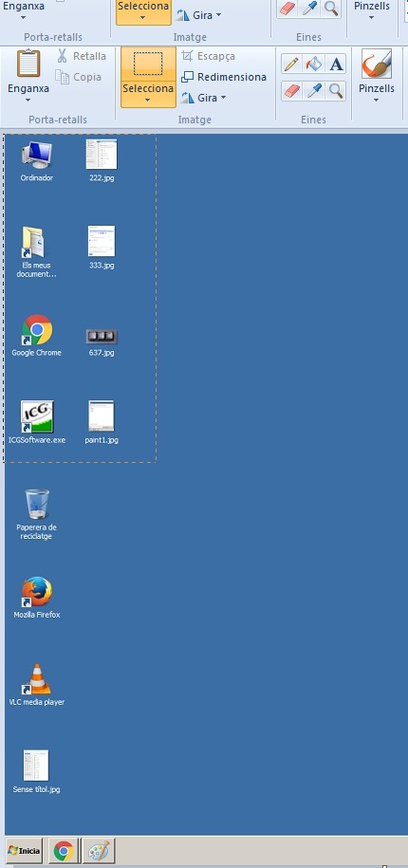Image resolution: width=408 pixels, height=868 pixels.
Task: Click the Escapça crop button
Action: click(208, 56)
